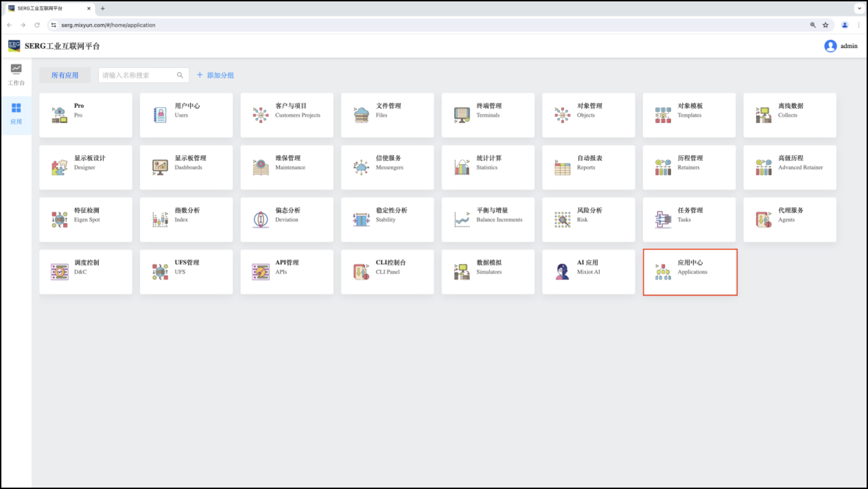Launch the 文件管理 Files cloud icon
Image resolution: width=868 pixels, height=489 pixels.
pos(361,115)
